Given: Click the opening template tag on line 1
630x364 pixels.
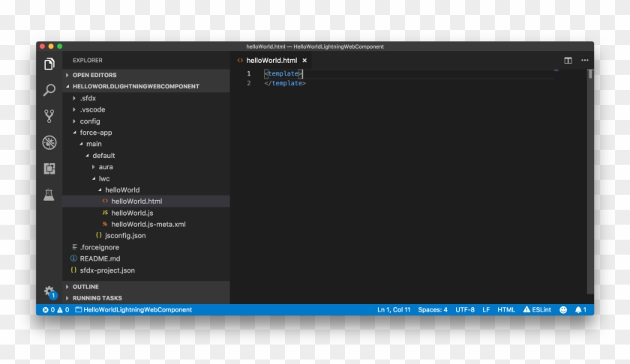Looking at the screenshot, I should click(x=283, y=73).
